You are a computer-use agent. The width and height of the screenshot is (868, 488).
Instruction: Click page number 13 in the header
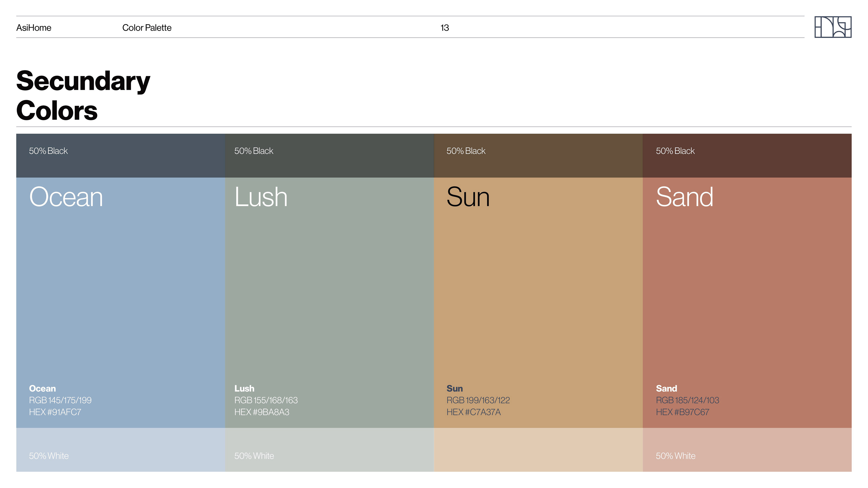444,28
